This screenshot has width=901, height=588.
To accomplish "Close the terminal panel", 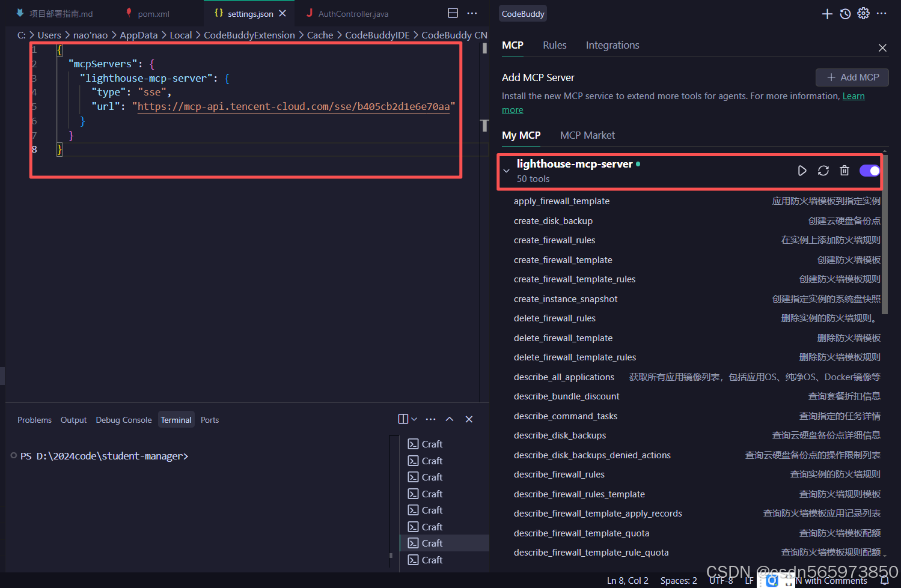I will pyautogui.click(x=469, y=419).
